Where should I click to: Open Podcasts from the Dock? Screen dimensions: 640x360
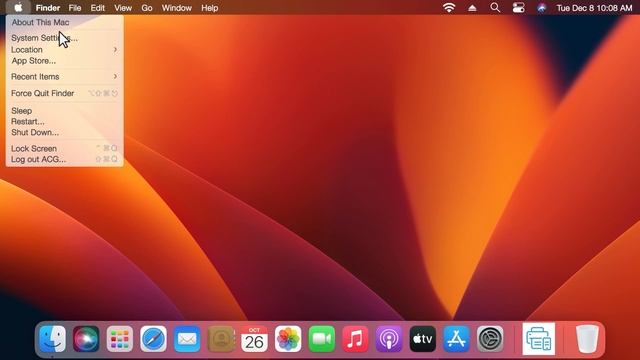point(389,339)
